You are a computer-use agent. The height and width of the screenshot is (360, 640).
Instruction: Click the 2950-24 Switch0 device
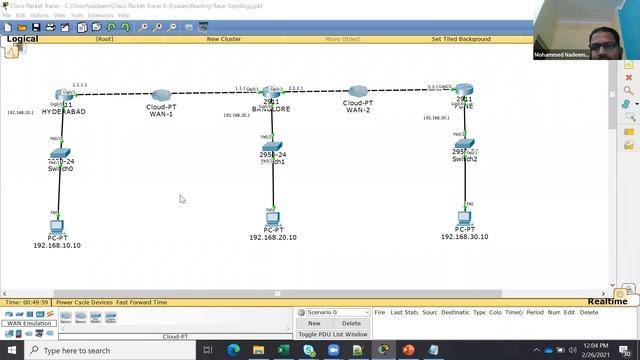pyautogui.click(x=60, y=153)
